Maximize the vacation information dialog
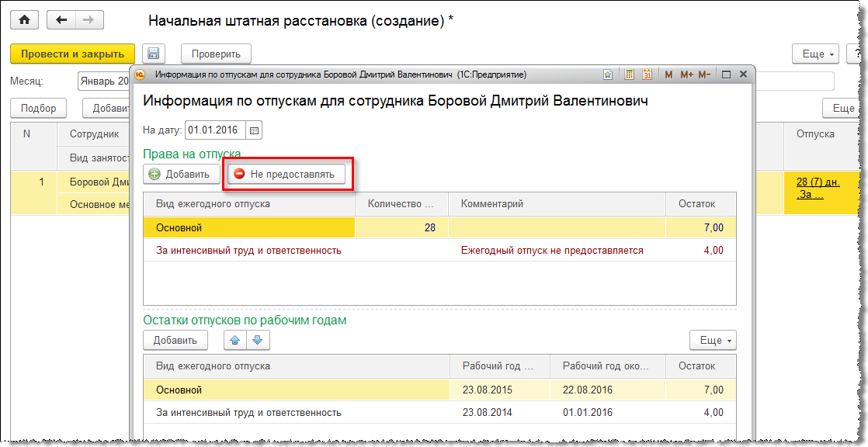 click(727, 74)
